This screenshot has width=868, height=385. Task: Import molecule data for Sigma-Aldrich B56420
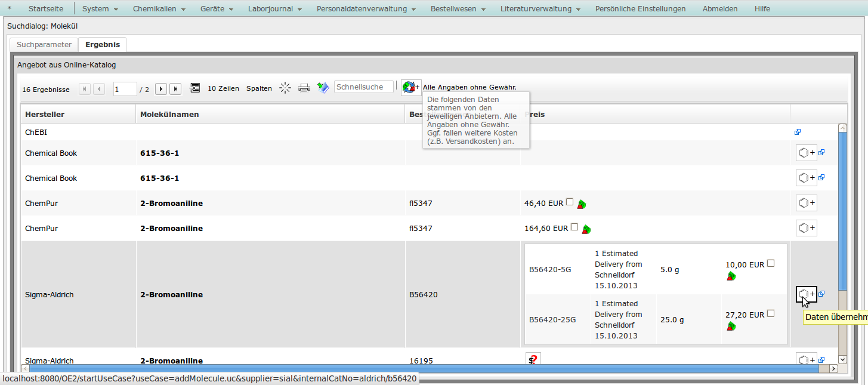point(807,294)
